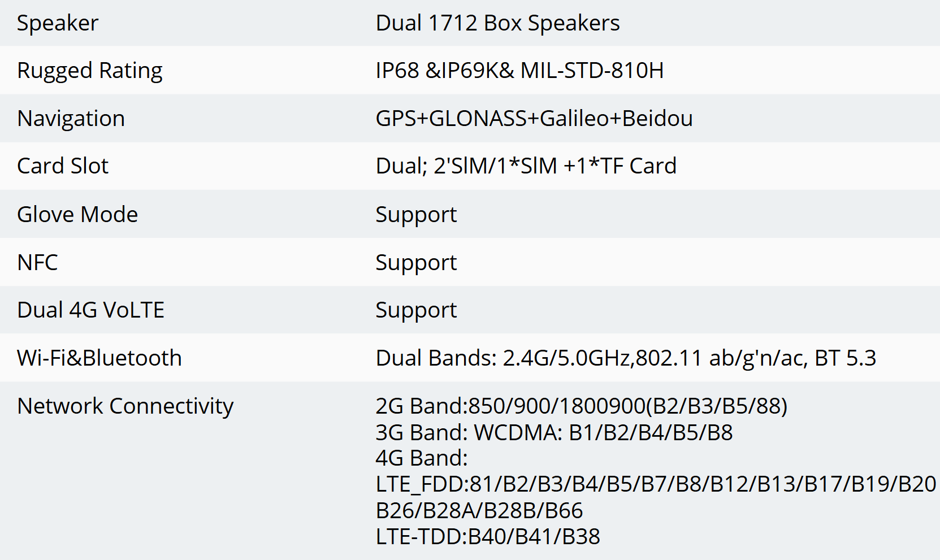Select the 3G Band WCDMA line
Image resolution: width=940 pixels, height=560 pixels.
tap(555, 433)
